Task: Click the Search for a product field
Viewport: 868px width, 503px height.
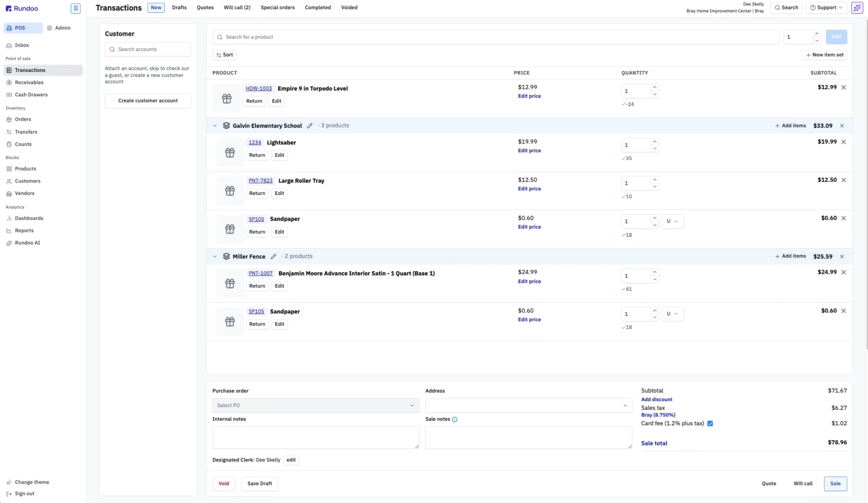Action: pos(496,37)
